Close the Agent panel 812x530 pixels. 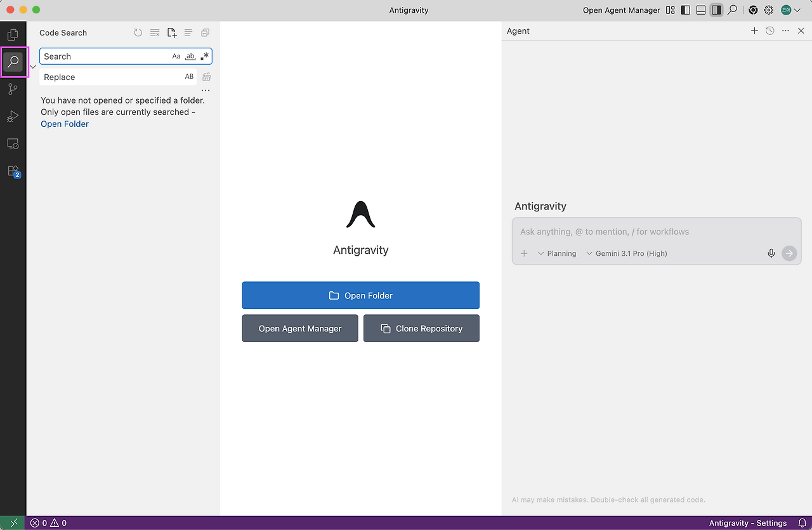pyautogui.click(x=801, y=30)
